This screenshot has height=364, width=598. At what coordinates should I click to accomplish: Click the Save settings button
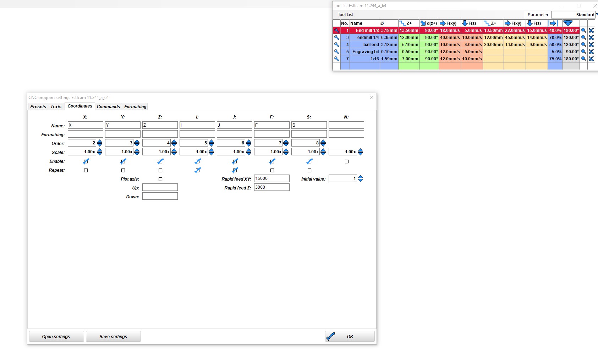[113, 336]
